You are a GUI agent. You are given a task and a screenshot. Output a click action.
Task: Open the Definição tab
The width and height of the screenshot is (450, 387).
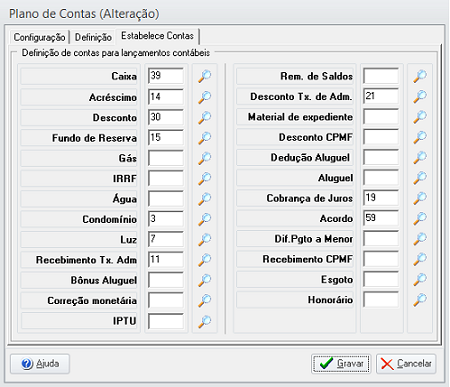point(93,37)
